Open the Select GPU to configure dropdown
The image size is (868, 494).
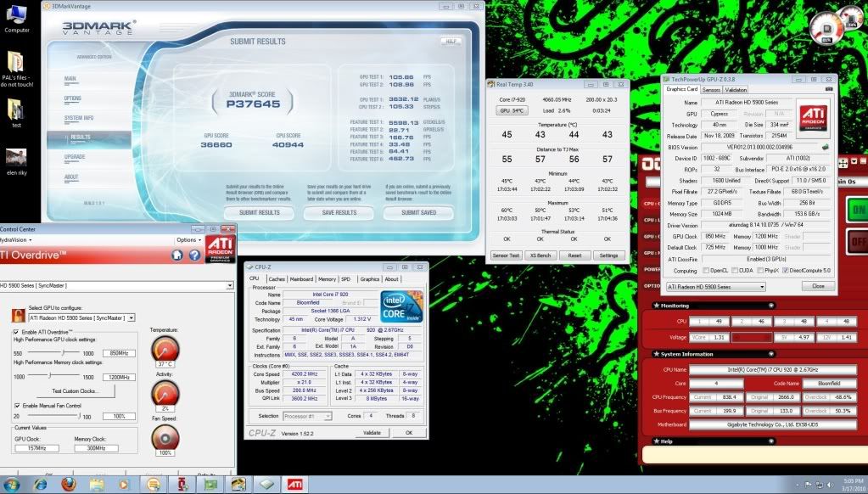(x=132, y=318)
